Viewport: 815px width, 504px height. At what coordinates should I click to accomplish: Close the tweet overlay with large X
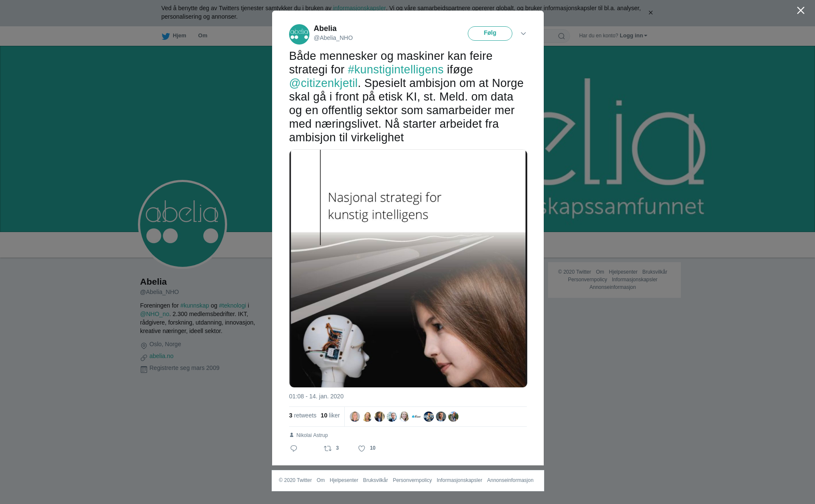[x=801, y=11]
